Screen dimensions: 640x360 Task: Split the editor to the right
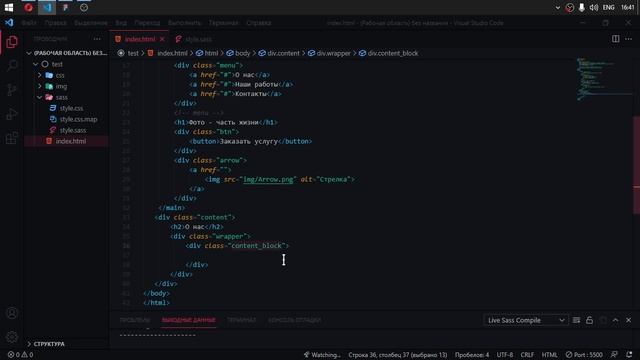616,39
